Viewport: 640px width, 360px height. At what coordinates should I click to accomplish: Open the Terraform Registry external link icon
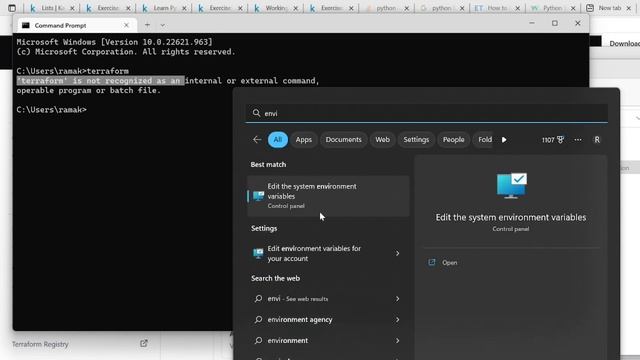click(x=144, y=344)
